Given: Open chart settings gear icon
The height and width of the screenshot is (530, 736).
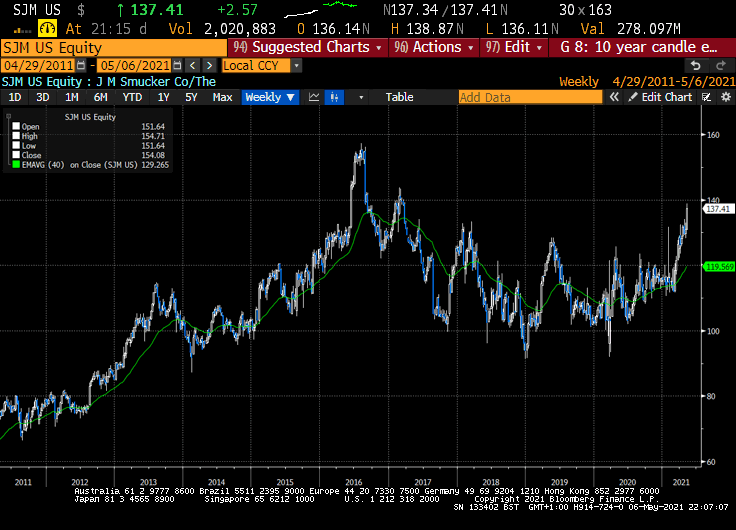Looking at the screenshot, I should pyautogui.click(x=724, y=97).
